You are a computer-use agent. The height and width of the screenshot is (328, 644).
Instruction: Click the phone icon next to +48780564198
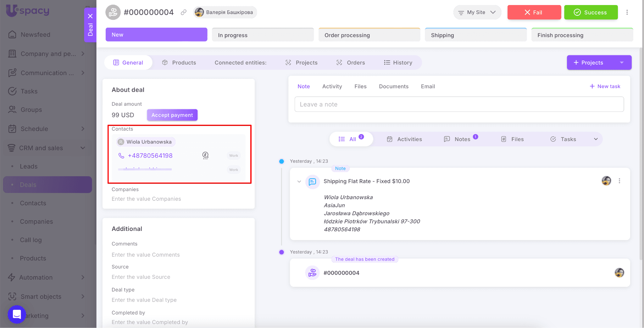click(121, 156)
